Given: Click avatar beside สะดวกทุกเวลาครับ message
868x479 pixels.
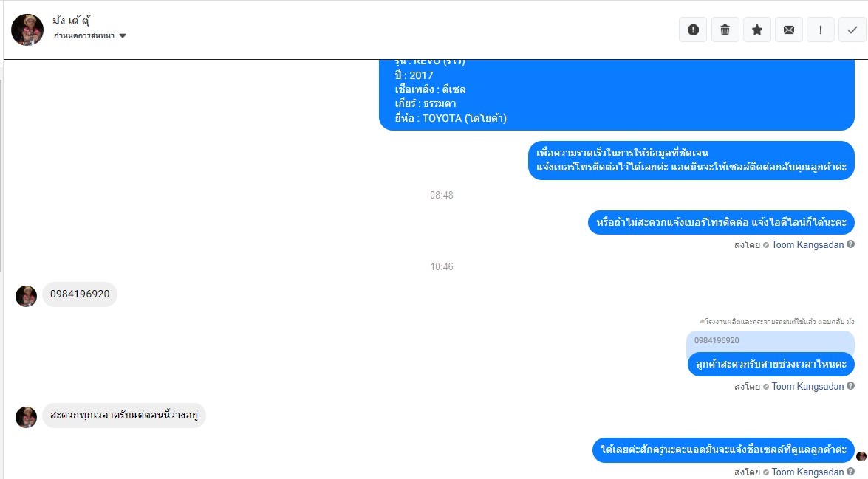Looking at the screenshot, I should tap(26, 417).
